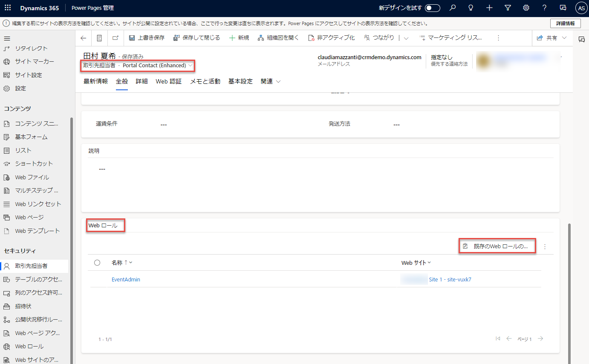
Task: Open help question mark icon
Action: [544, 8]
